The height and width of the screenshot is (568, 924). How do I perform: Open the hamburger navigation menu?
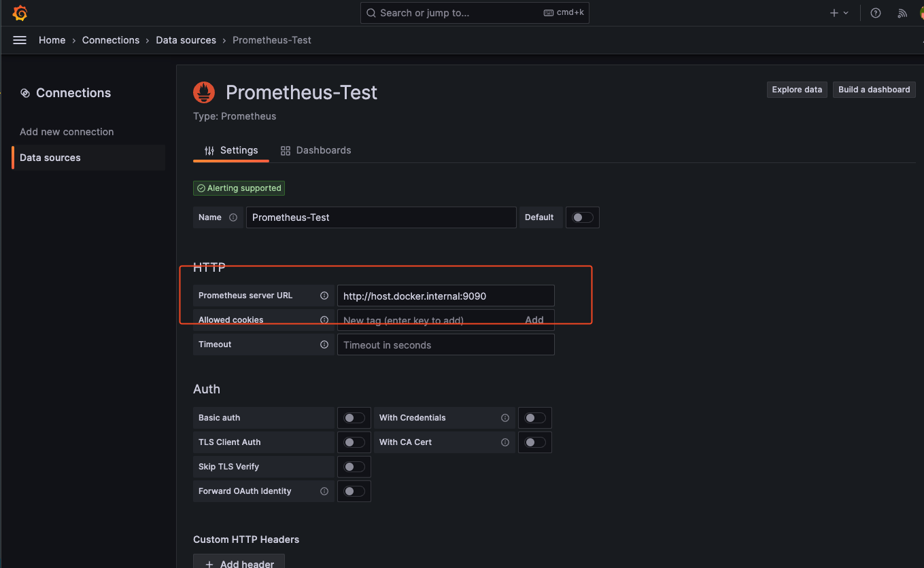click(x=20, y=40)
